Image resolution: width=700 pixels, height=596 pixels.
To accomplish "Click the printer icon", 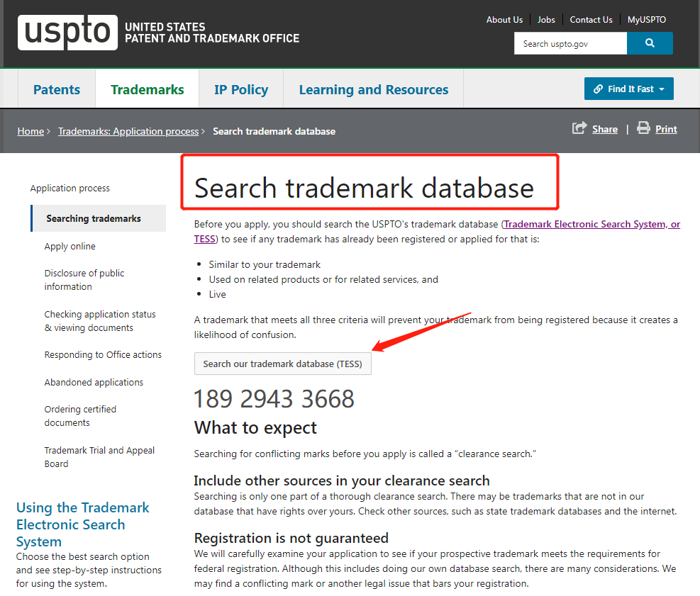I will 643,128.
